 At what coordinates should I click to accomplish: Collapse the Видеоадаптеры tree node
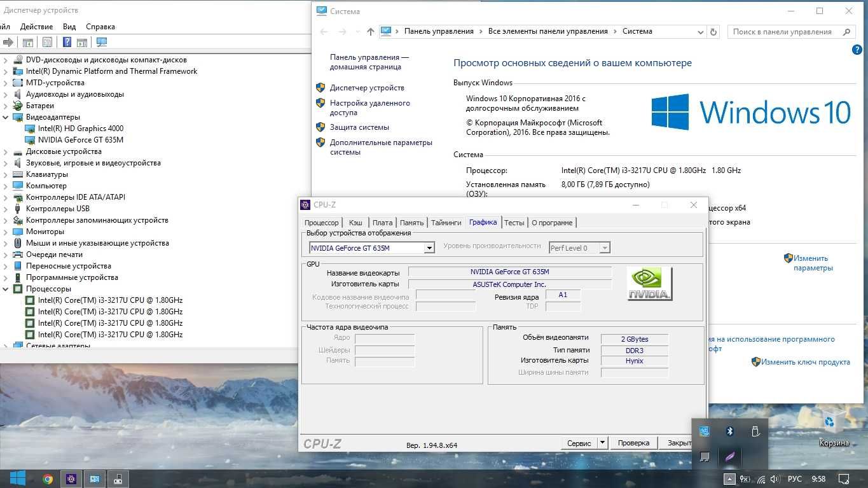click(6, 117)
